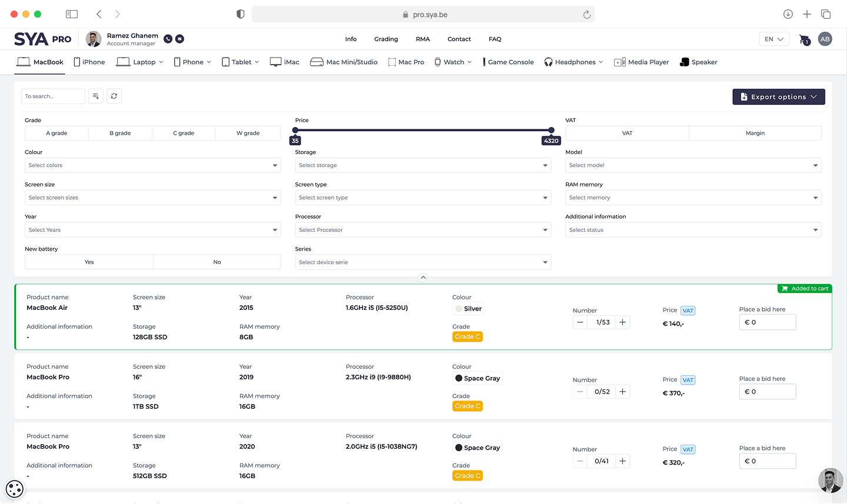This screenshot has height=504, width=847.
Task: Select the VAT filter option
Action: coord(627,133)
